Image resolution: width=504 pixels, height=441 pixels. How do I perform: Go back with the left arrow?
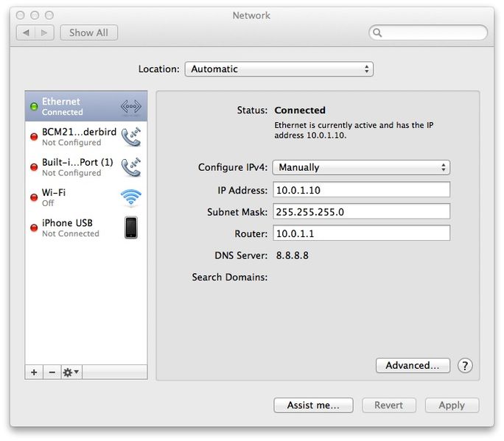(x=26, y=32)
